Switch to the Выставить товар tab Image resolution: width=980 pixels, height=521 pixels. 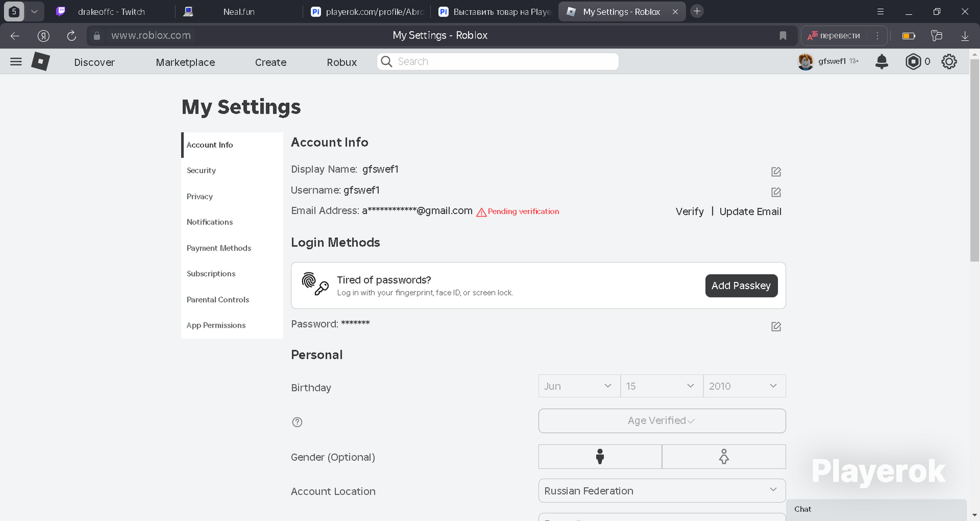[495, 11]
